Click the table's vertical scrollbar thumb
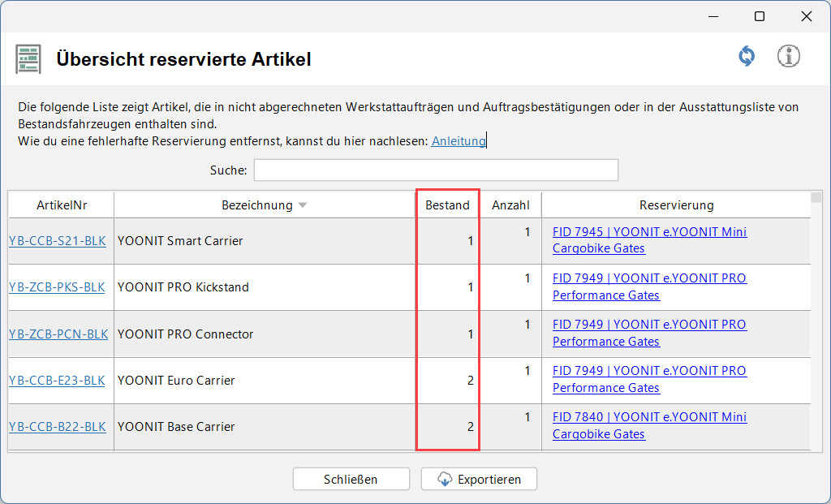 816,198
